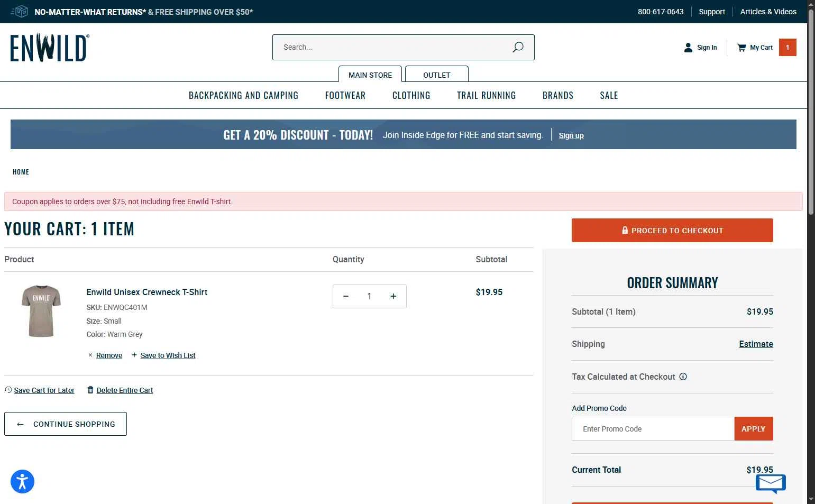Click the quantity value field
The height and width of the screenshot is (504, 815).
tap(369, 296)
